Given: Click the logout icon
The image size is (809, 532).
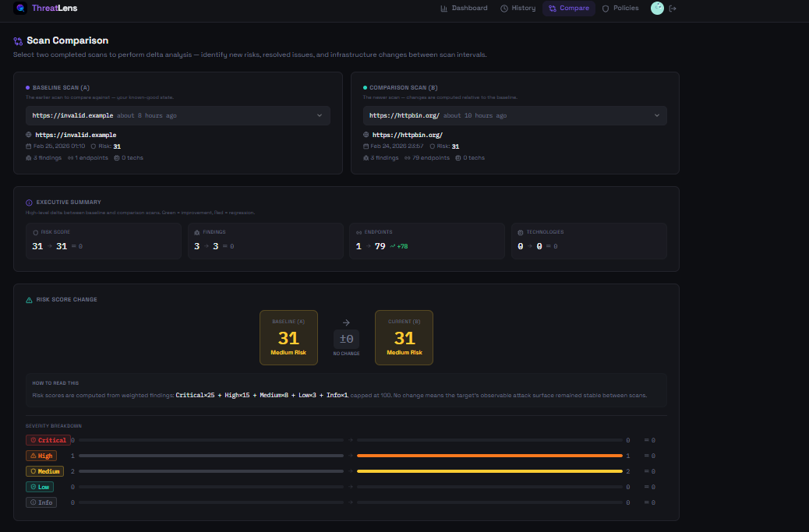Looking at the screenshot, I should pos(673,9).
